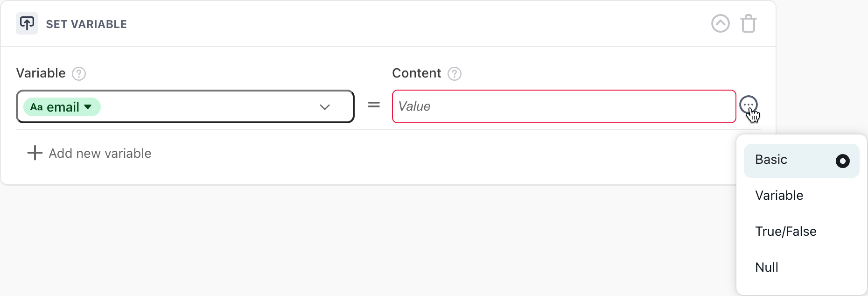Open the Content help tooltip icon

[455, 73]
